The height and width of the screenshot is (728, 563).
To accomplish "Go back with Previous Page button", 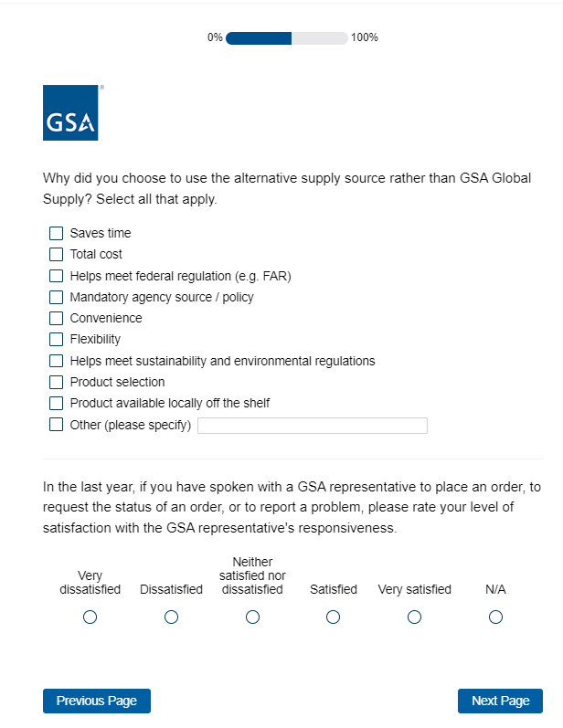I will pos(97,701).
